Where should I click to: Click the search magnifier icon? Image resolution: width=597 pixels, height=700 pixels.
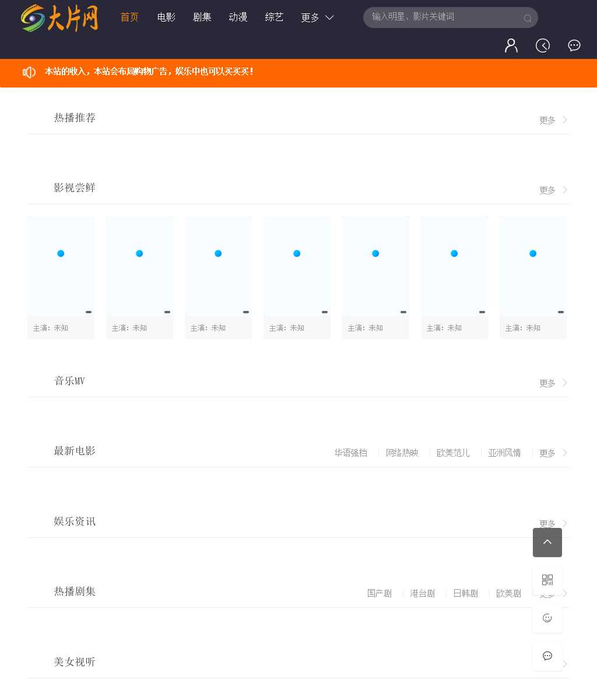(x=528, y=18)
